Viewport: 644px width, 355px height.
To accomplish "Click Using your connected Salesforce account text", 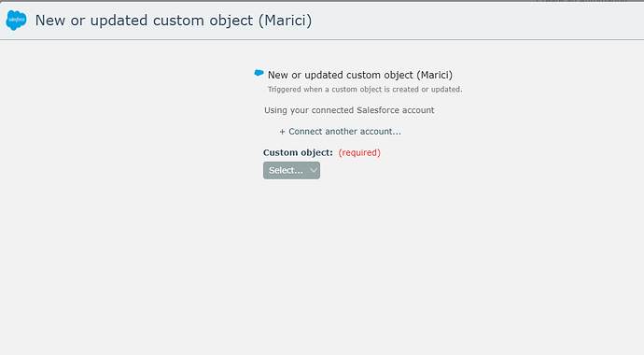I will [349, 110].
